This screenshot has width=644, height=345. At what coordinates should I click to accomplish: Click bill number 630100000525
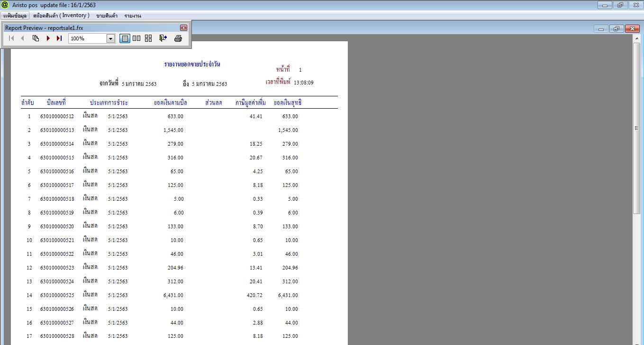(x=57, y=295)
